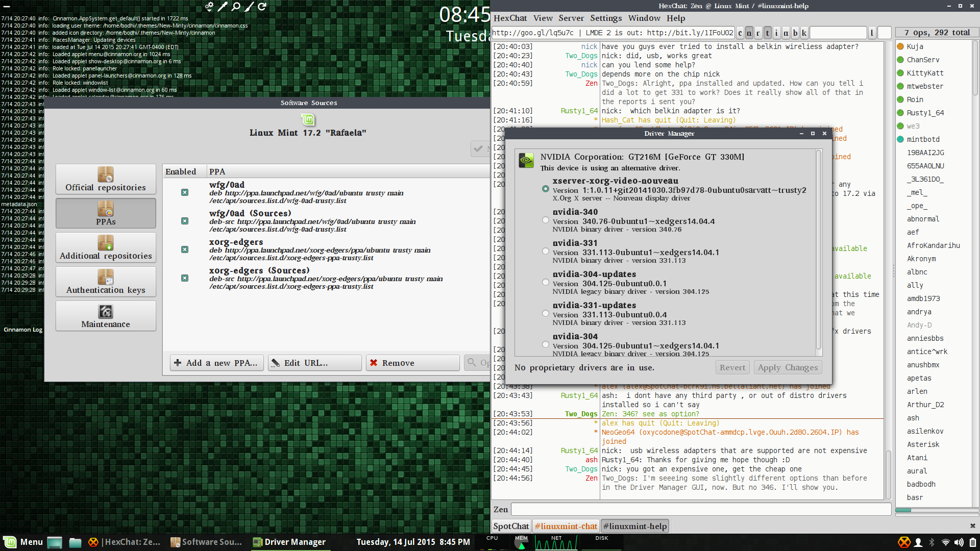
Task: Open Authentication keys section
Action: click(x=106, y=282)
